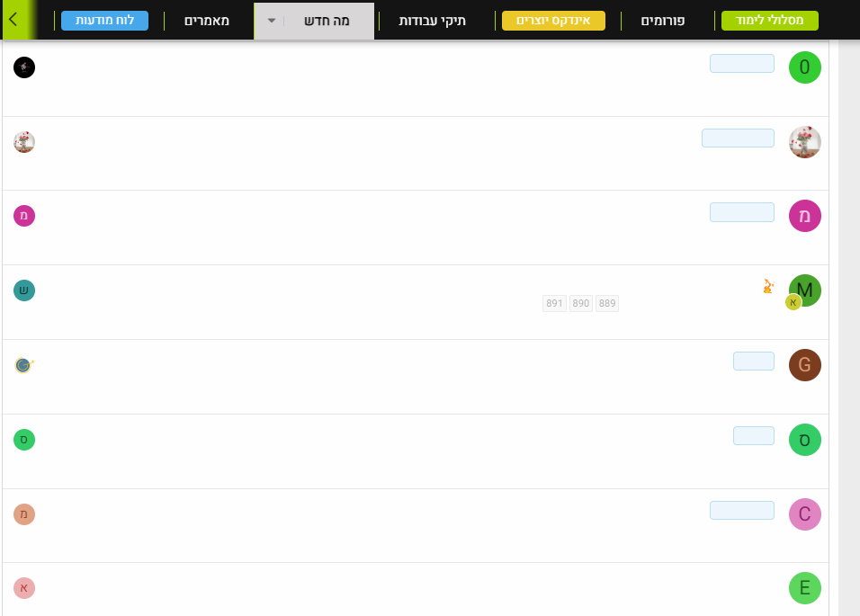Click the yellow 'אינדקס יוצרים' button

(553, 21)
